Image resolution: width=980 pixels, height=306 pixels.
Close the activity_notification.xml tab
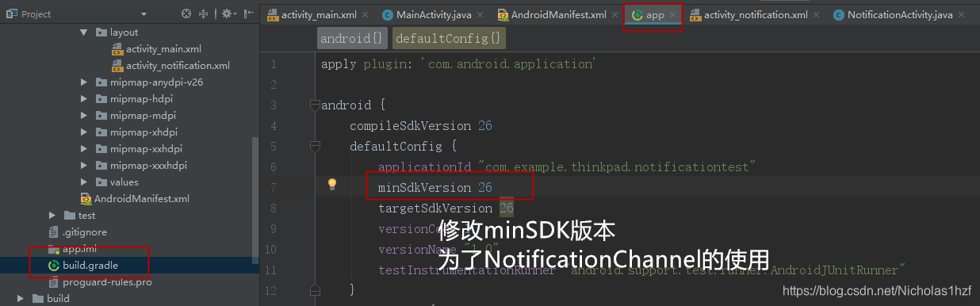pos(815,15)
